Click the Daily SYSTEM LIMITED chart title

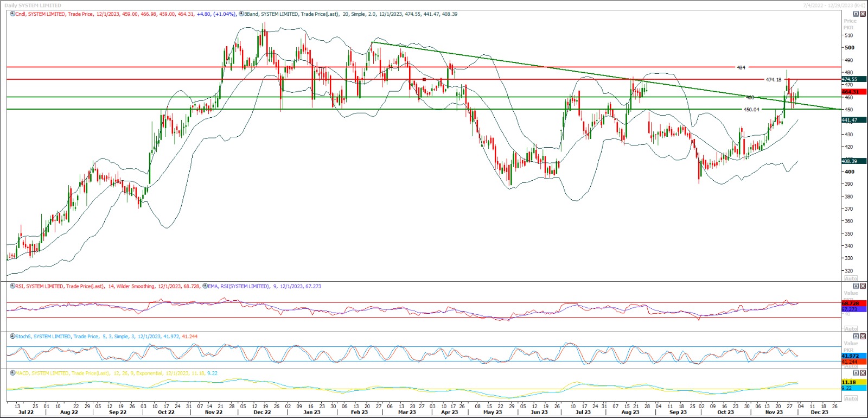tap(33, 5)
